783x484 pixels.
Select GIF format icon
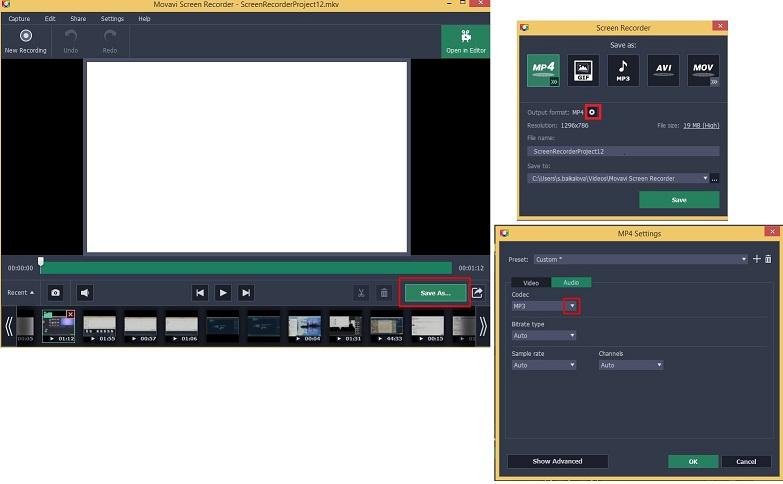pos(583,70)
